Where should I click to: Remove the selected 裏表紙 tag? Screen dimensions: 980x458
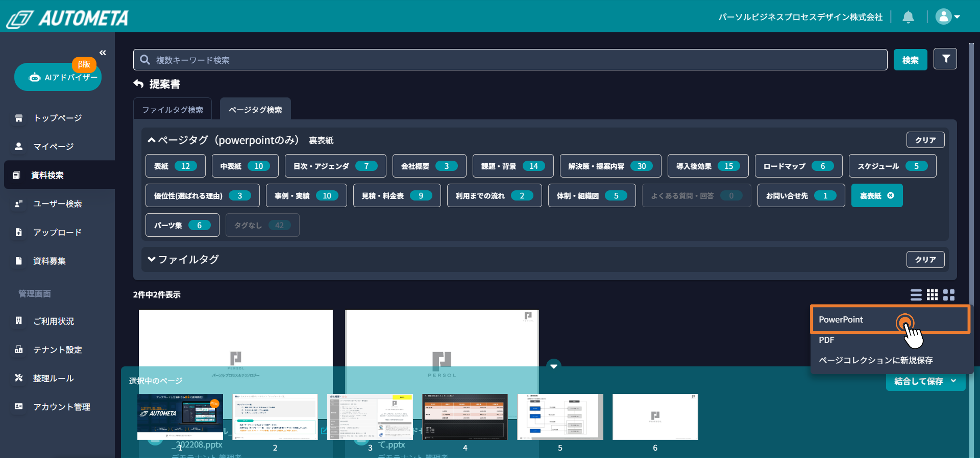tap(890, 195)
